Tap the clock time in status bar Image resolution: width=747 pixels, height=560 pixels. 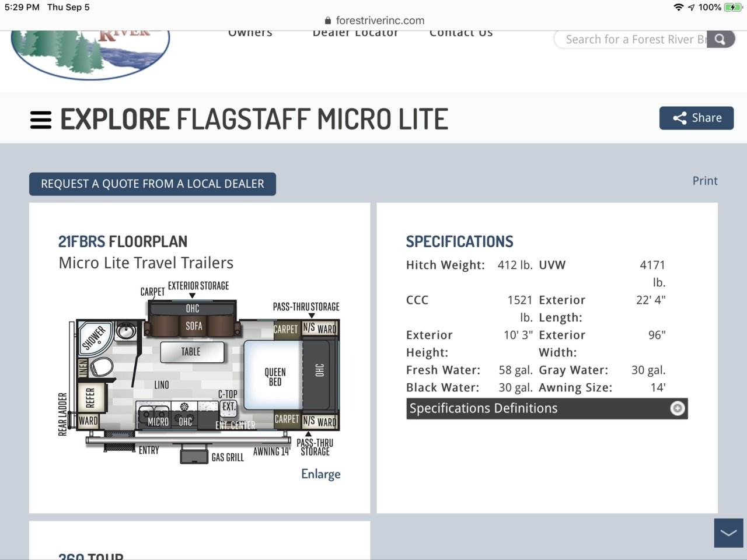click(22, 8)
